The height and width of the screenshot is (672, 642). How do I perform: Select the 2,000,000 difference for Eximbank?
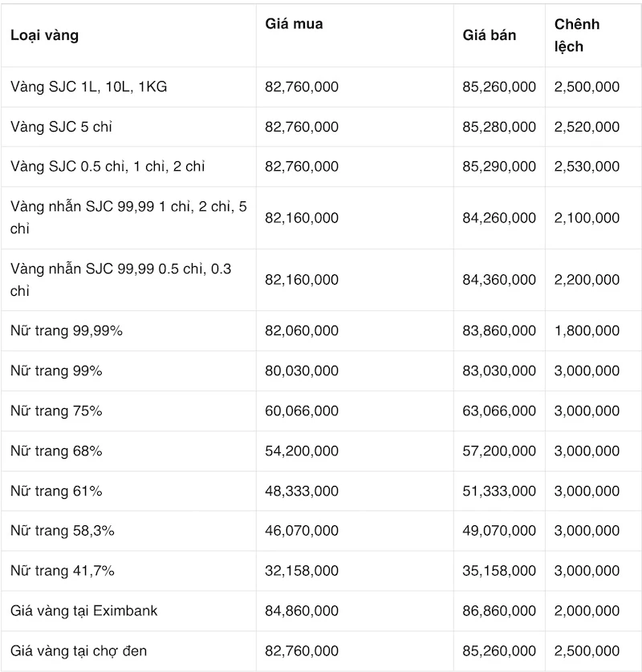click(587, 611)
